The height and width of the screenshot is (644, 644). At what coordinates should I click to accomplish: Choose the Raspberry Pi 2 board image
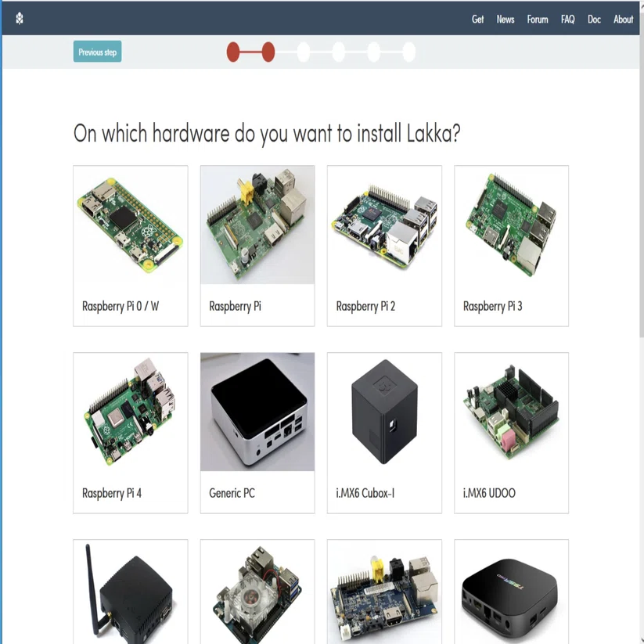384,225
